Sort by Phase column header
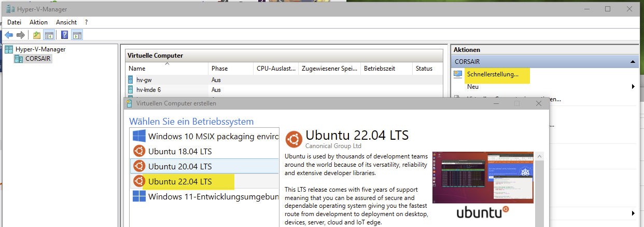The image size is (644, 227). [x=231, y=69]
